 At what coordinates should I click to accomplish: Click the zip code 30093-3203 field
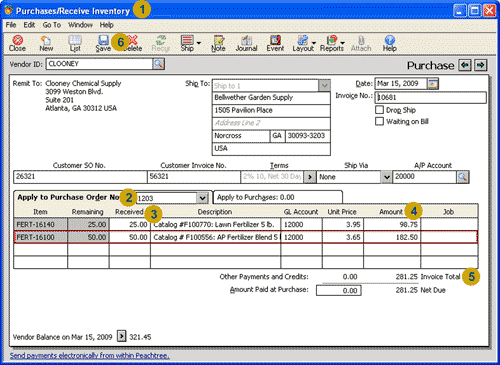[308, 136]
